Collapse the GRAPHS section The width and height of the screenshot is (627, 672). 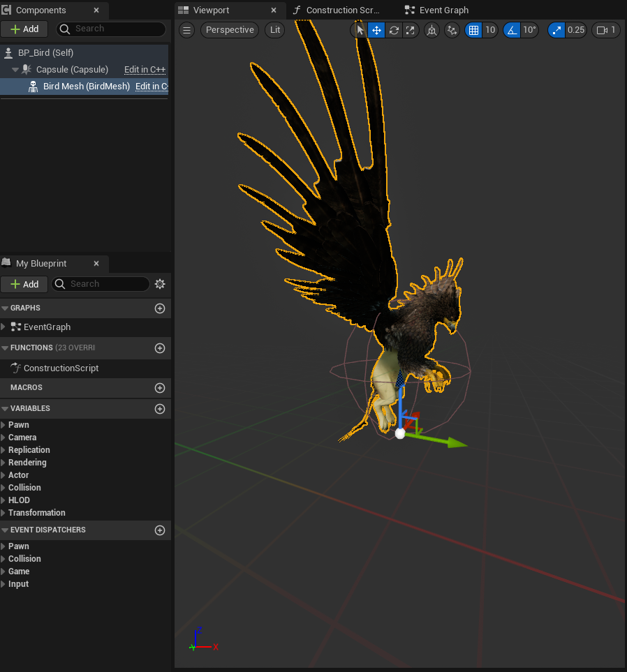pos(5,308)
